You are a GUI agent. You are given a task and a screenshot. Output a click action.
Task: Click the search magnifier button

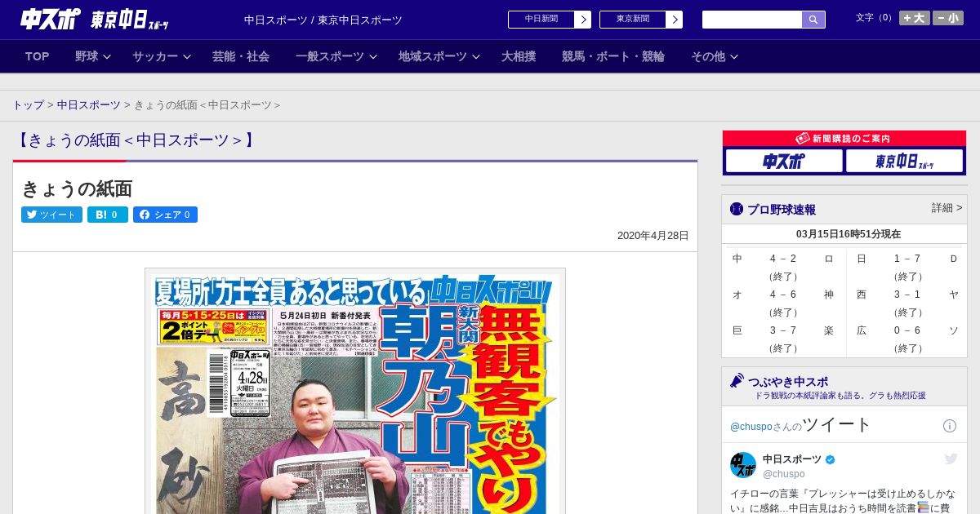(813, 20)
